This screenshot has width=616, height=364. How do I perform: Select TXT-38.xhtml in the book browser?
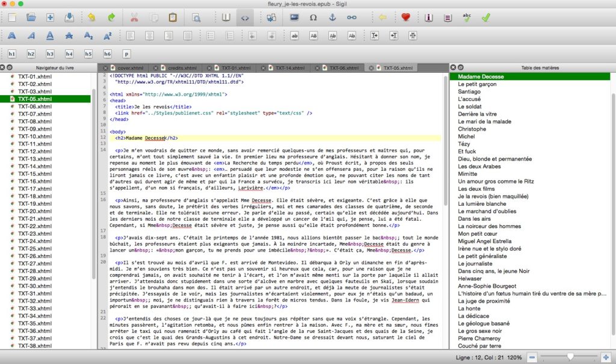(x=35, y=346)
